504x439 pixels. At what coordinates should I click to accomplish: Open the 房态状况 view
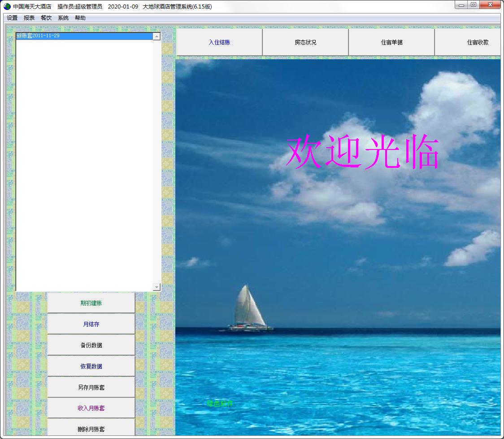click(x=305, y=42)
